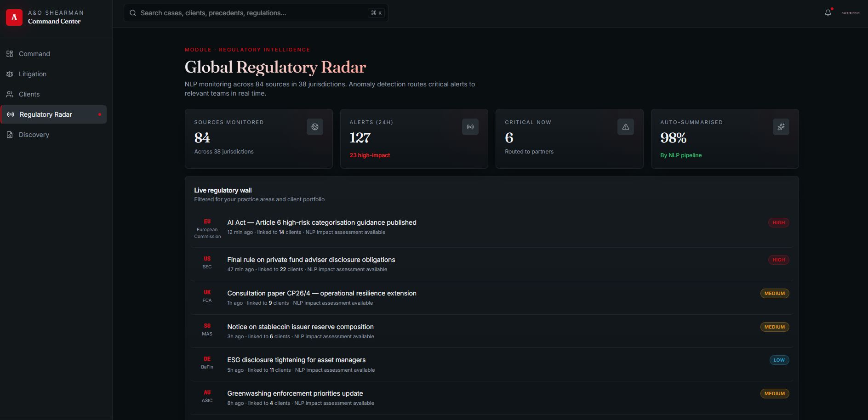
Task: Click 'linked to 22 clients' details text
Action: coord(280,269)
